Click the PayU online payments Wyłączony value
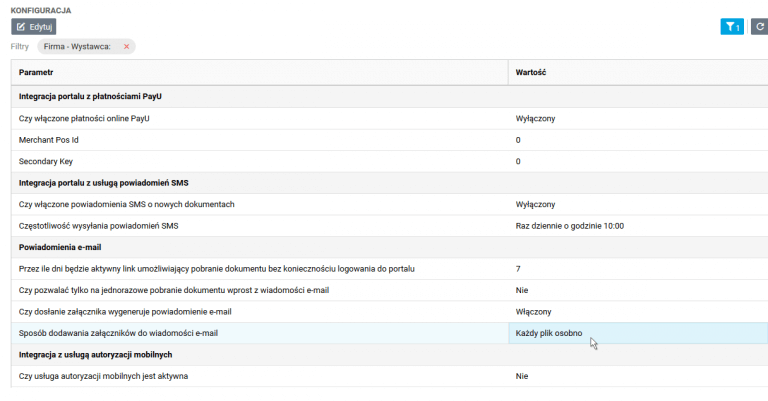This screenshot has width=768, height=401. click(x=535, y=118)
